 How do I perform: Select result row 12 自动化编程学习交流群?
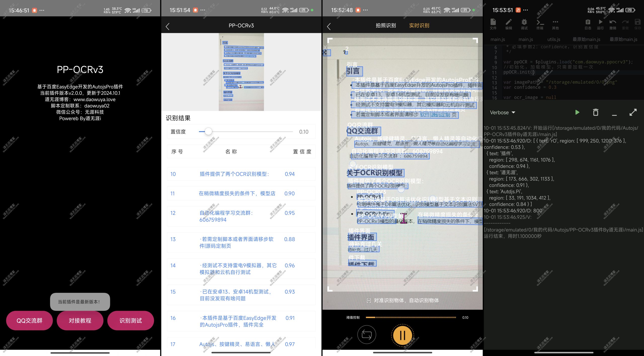click(x=241, y=216)
